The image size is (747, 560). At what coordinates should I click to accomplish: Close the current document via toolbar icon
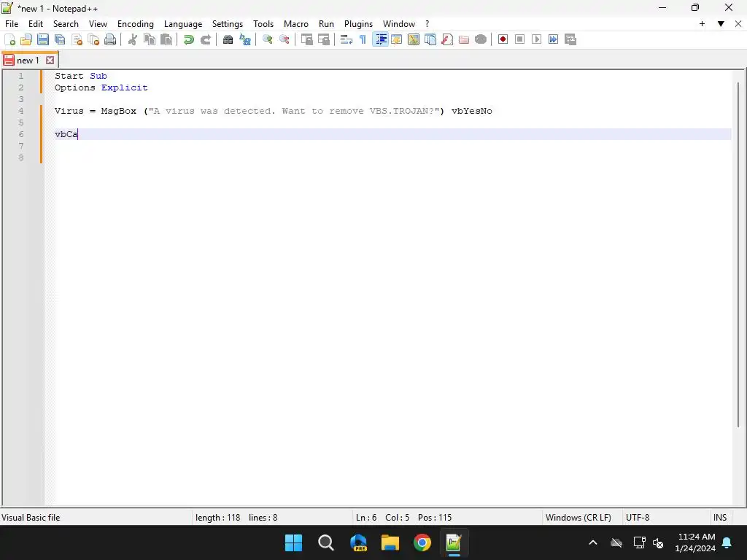pos(77,39)
